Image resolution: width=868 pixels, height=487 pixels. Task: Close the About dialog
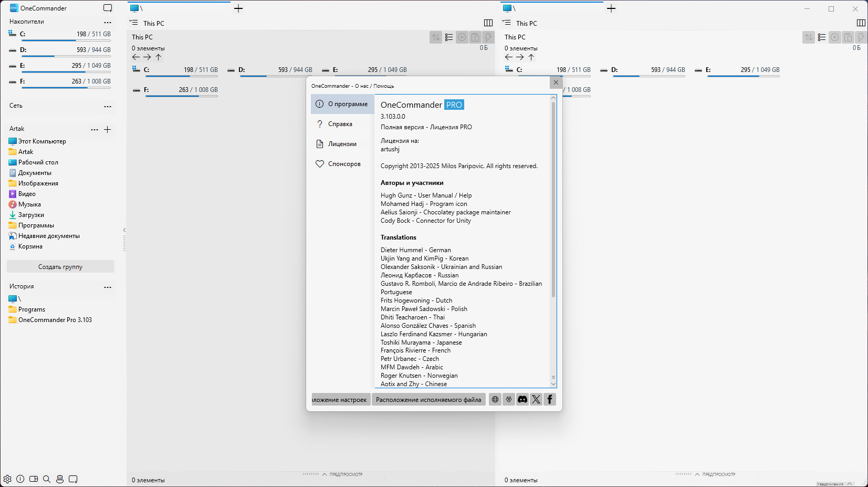556,82
